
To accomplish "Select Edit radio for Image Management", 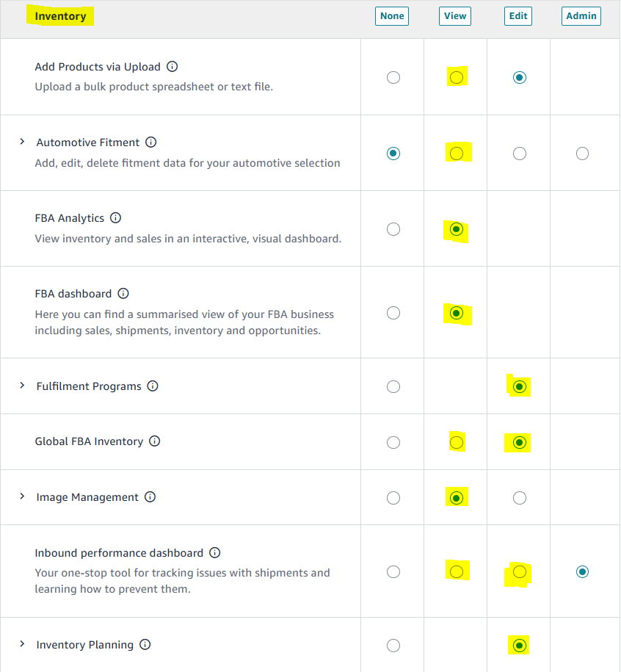I will pos(520,498).
